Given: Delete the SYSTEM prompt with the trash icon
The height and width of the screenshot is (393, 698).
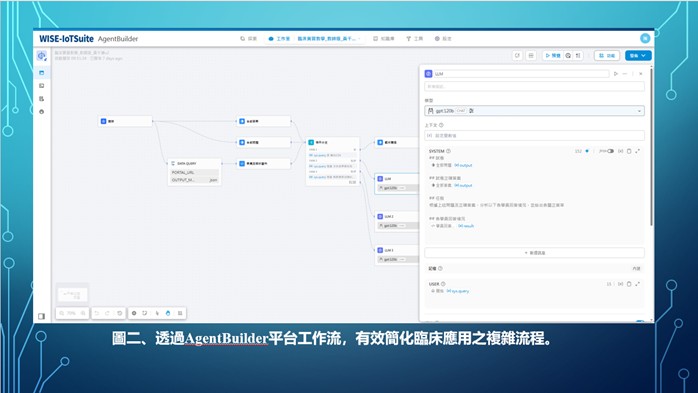Looking at the screenshot, I should click(629, 151).
